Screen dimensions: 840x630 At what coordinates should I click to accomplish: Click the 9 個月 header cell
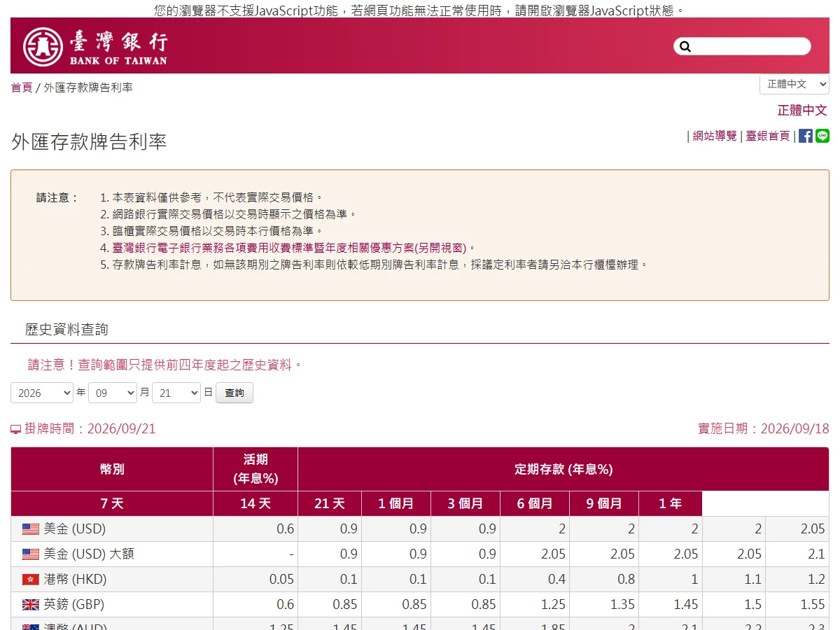(x=604, y=503)
